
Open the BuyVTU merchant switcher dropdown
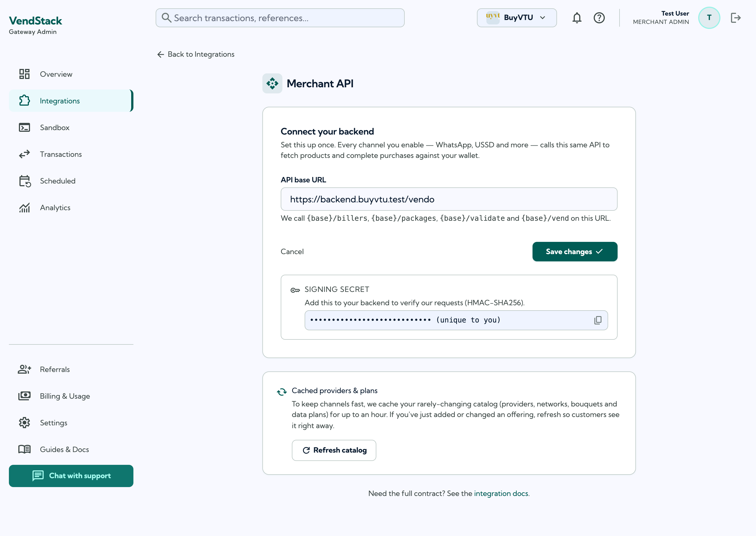pyautogui.click(x=517, y=18)
